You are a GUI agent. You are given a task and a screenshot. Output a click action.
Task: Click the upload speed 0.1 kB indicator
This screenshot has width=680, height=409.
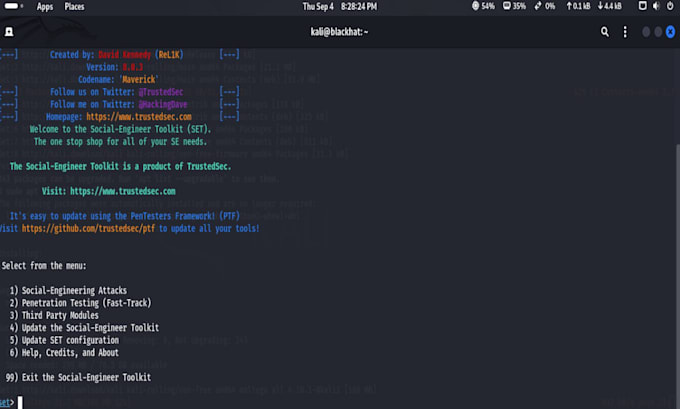(x=578, y=6)
